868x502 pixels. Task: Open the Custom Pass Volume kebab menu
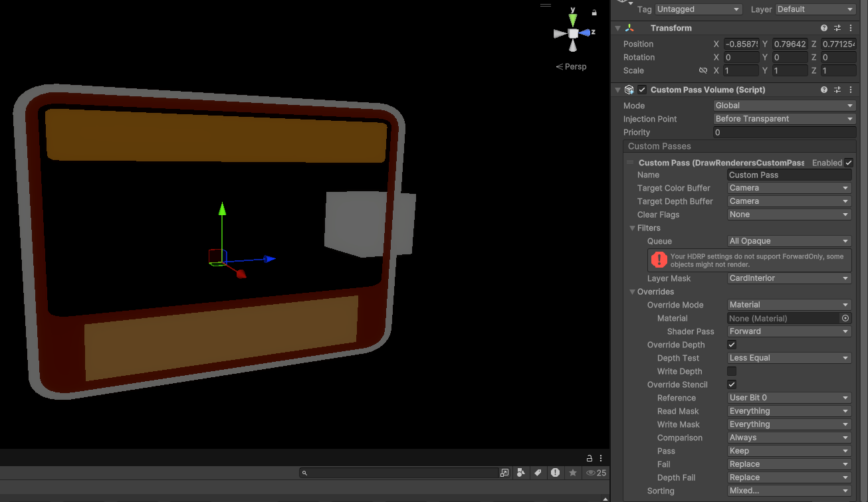click(x=851, y=89)
